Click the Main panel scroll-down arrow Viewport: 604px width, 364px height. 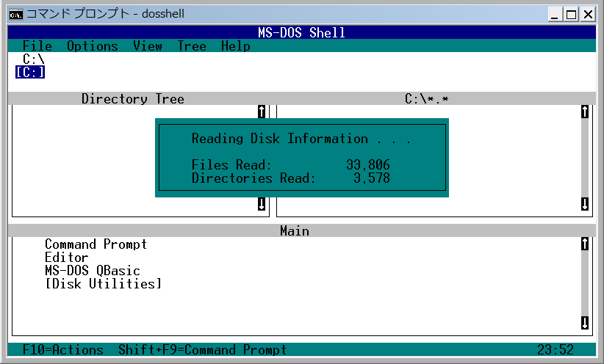[585, 323]
